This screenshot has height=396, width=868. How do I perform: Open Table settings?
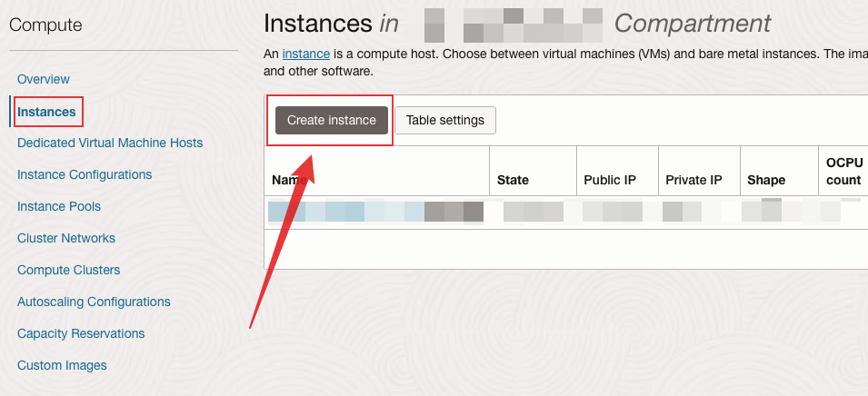445,120
